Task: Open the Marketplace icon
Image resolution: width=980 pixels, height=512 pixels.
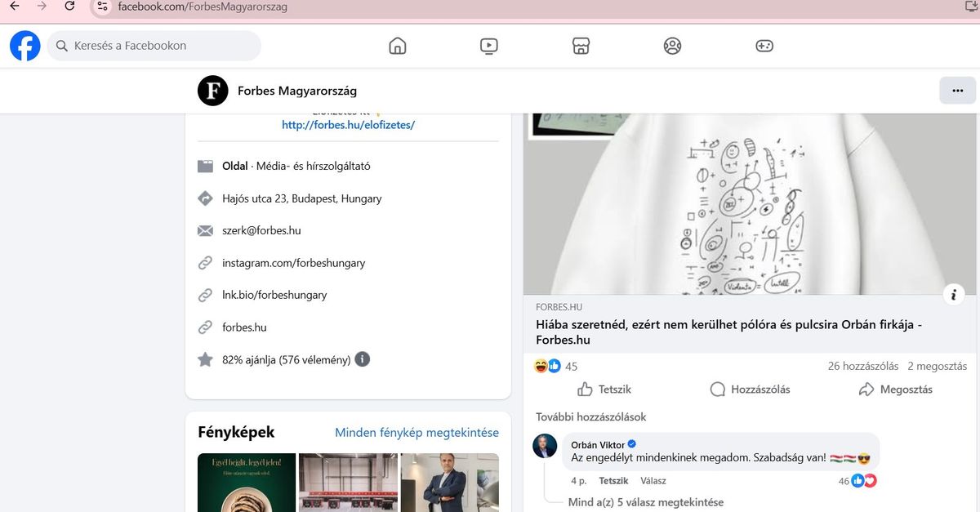Action: (581, 46)
